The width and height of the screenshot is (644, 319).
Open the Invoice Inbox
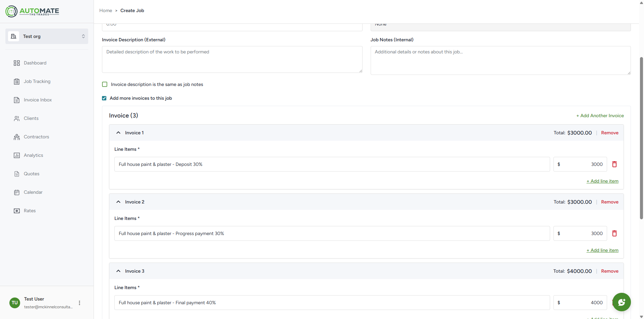click(38, 100)
